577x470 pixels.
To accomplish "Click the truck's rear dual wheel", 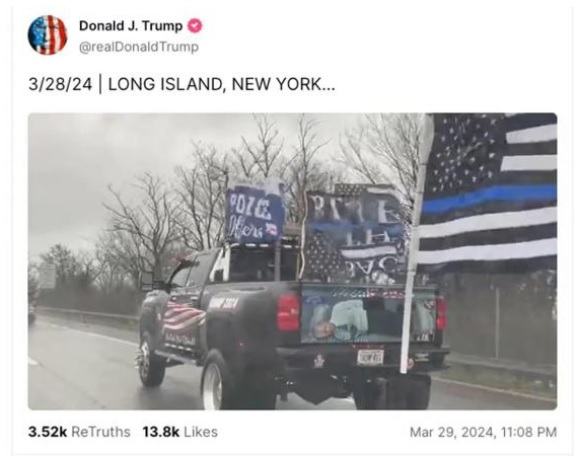I will pyautogui.click(x=217, y=380).
